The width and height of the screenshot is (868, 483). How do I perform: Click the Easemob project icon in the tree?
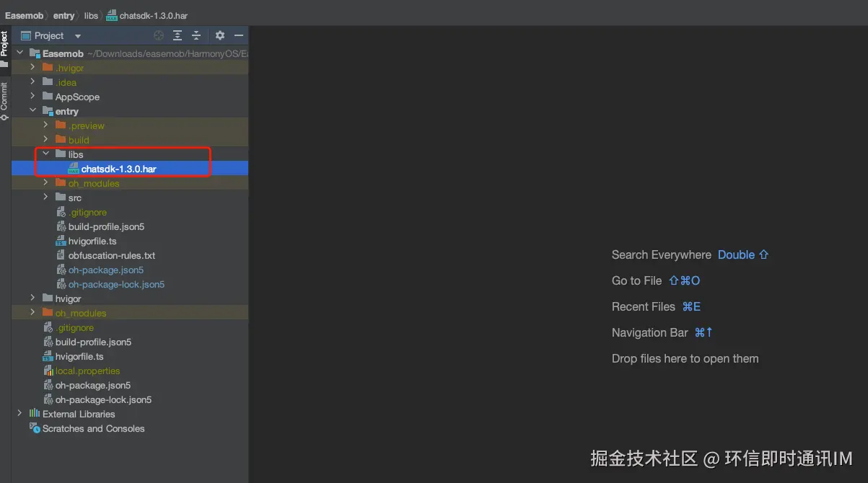(34, 53)
